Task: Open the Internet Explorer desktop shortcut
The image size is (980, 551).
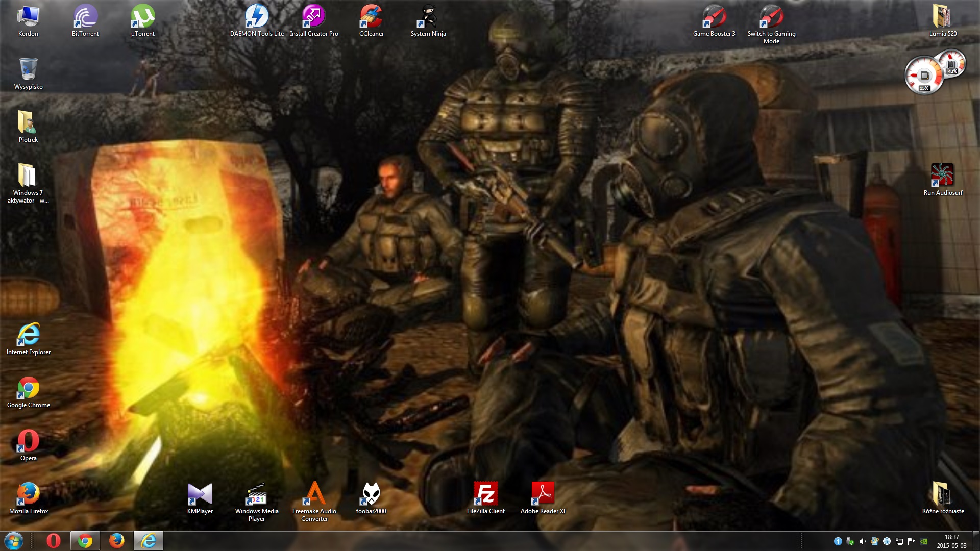Action: [28, 339]
